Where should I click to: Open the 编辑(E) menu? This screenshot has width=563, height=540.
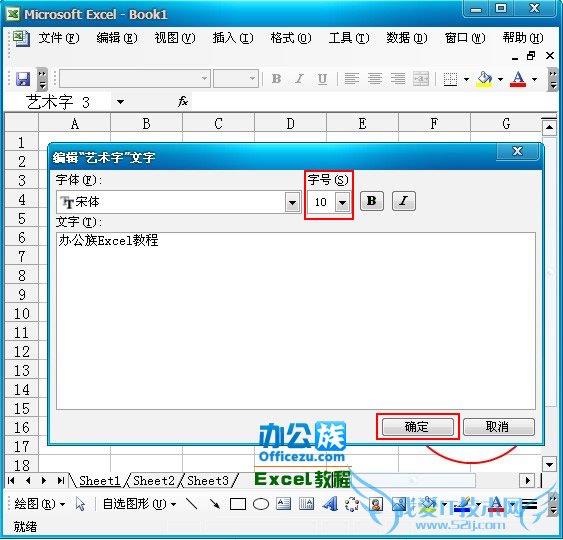tap(117, 38)
